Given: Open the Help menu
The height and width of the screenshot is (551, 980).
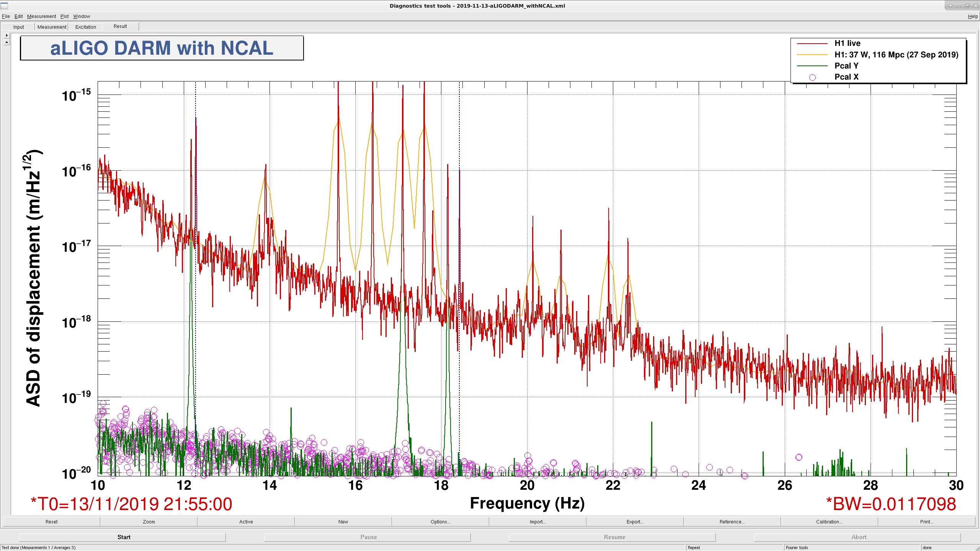Looking at the screenshot, I should pyautogui.click(x=973, y=16).
